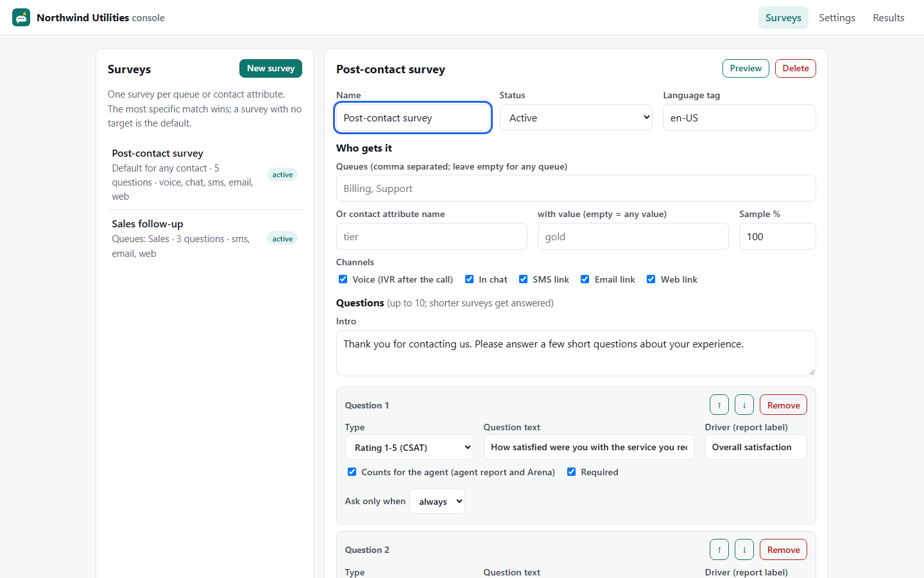The image size is (924, 578).
Task: Move Question 1 up with arrow button
Action: pos(719,405)
